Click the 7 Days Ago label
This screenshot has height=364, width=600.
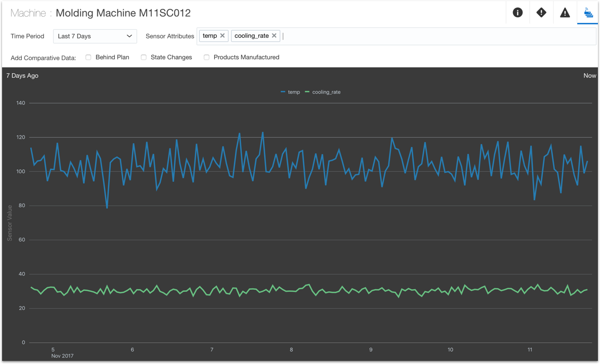[22, 76]
